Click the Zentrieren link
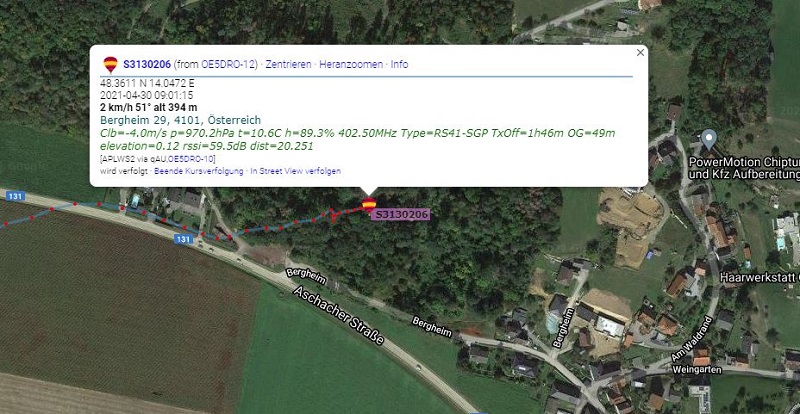This screenshot has width=800, height=414. 288,64
